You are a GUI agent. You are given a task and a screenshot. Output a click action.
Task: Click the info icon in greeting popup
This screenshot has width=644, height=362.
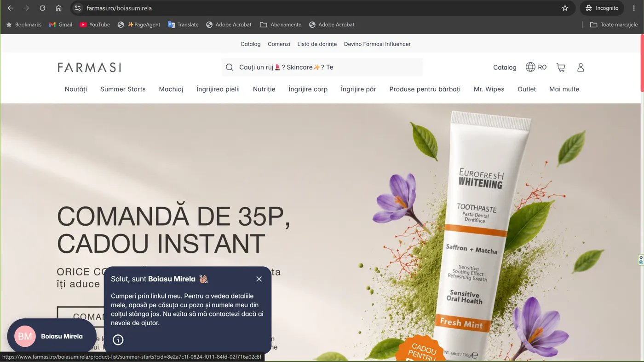coord(118,340)
